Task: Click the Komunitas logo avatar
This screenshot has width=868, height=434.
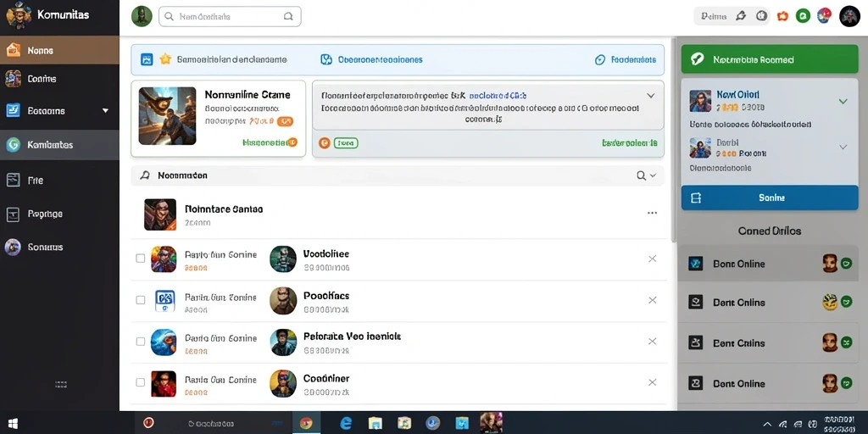Action: pyautogui.click(x=19, y=15)
